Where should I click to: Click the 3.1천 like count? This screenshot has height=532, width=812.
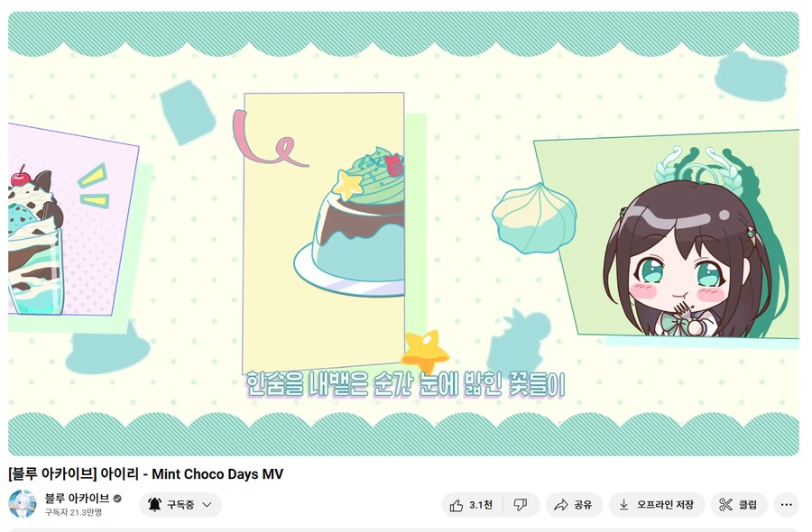481,505
